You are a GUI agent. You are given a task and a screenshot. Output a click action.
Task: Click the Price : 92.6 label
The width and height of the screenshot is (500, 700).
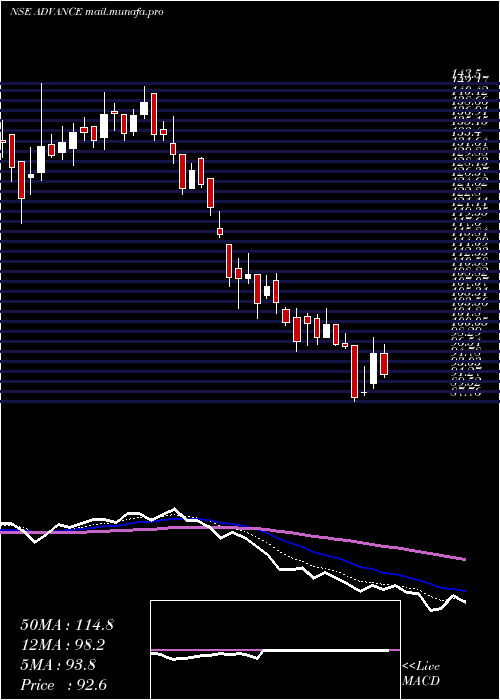tap(63, 685)
